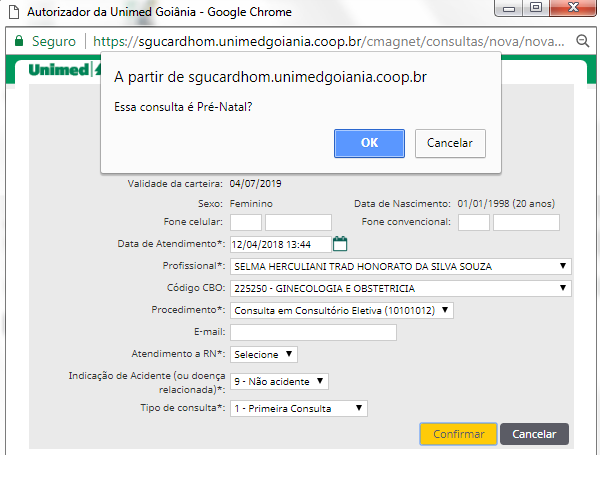Expand the Código CBO dropdown

point(401,289)
